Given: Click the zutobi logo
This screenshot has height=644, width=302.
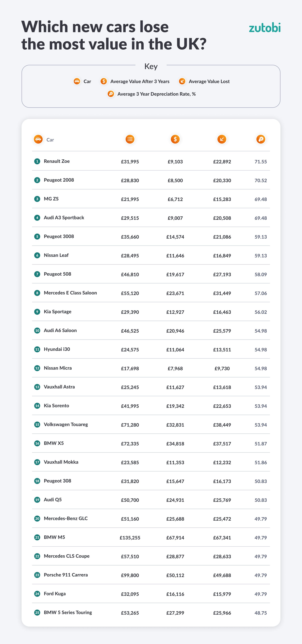Looking at the screenshot, I should pyautogui.click(x=265, y=28).
